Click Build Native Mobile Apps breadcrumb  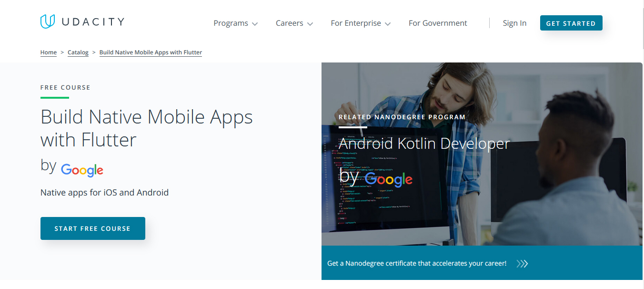(151, 52)
